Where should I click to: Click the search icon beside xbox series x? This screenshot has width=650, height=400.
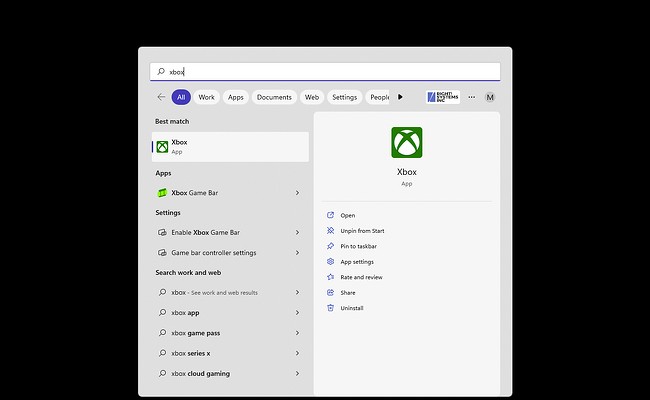[x=162, y=353]
